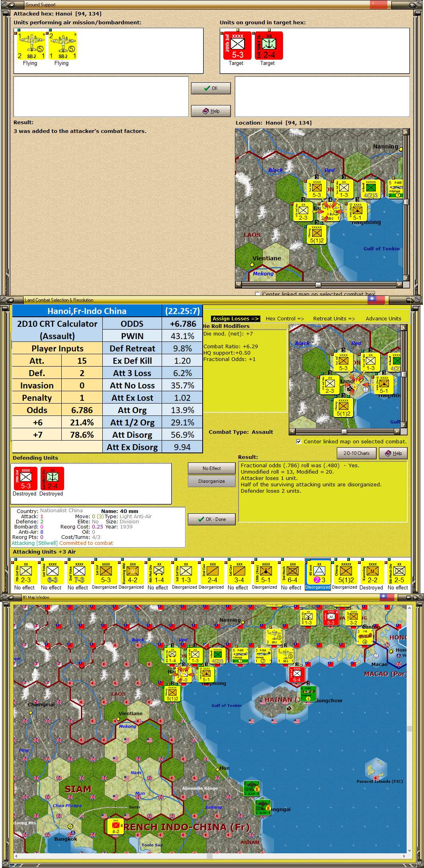This screenshot has height=868, width=424.
Task: Pick the 1st Yoke 6-3 attacking unit
Action: click(52, 573)
